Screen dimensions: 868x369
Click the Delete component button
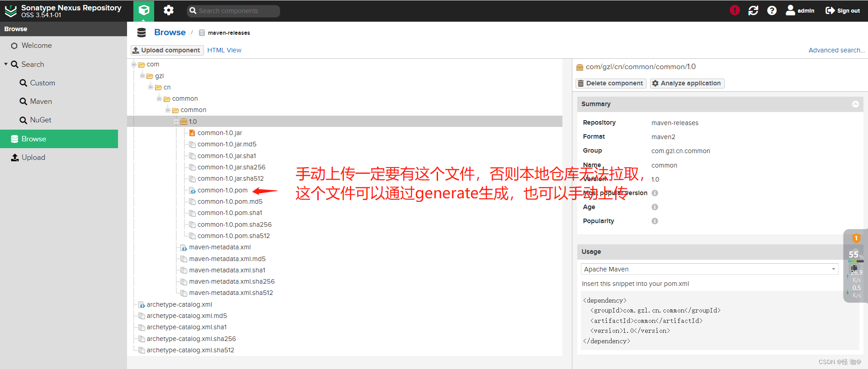pyautogui.click(x=610, y=83)
